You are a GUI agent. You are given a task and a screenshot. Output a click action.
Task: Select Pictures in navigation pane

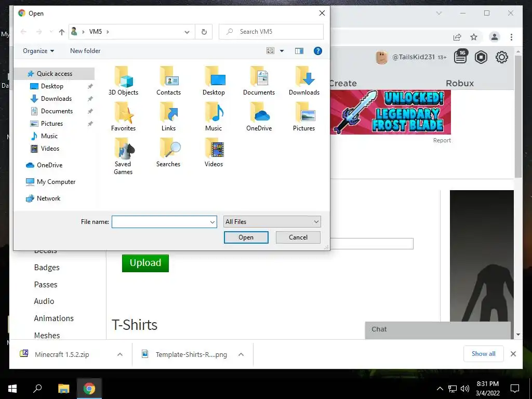point(51,124)
